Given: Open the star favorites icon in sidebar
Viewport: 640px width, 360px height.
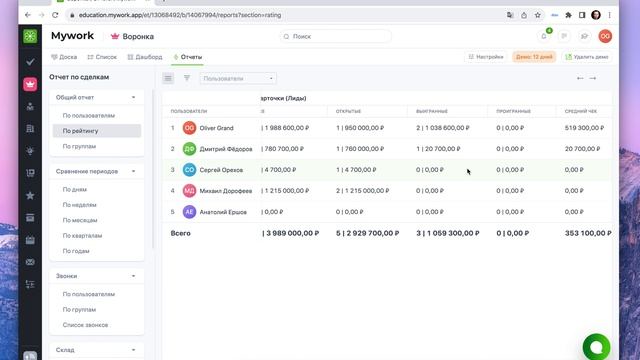Looking at the screenshot, I should (30, 196).
